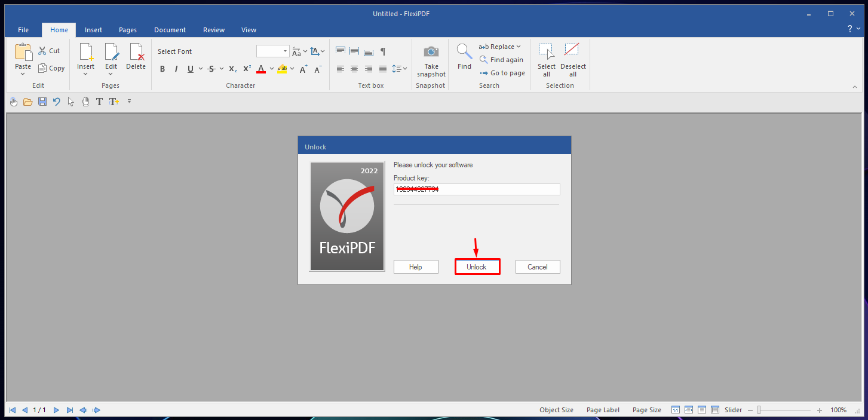Viewport: 868px width, 420px height.
Task: Align text box content left
Action: 341,69
